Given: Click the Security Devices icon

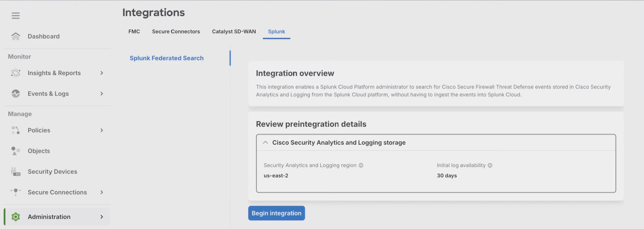Looking at the screenshot, I should pyautogui.click(x=16, y=171).
